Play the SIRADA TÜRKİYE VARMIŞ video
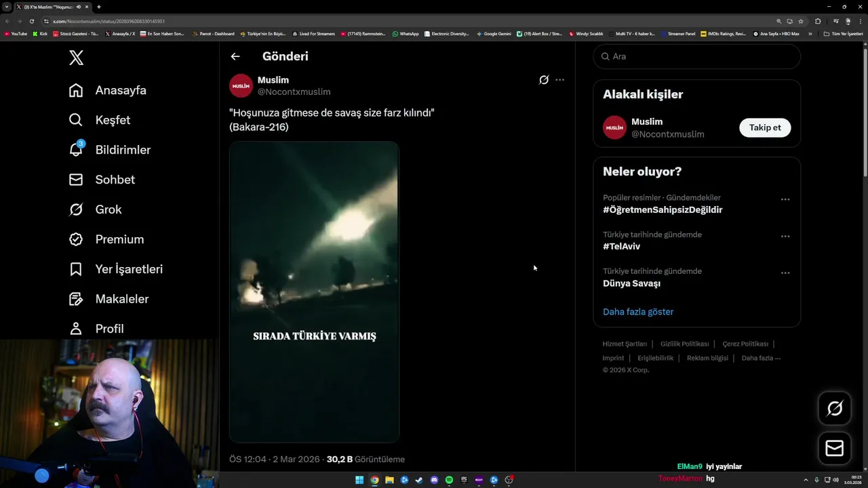Screen dimensions: 868x488 (314, 291)
